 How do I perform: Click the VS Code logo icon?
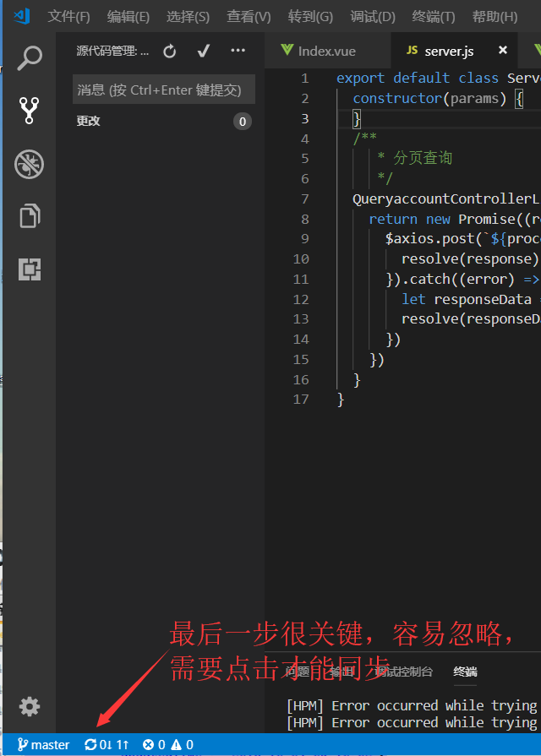tap(22, 16)
